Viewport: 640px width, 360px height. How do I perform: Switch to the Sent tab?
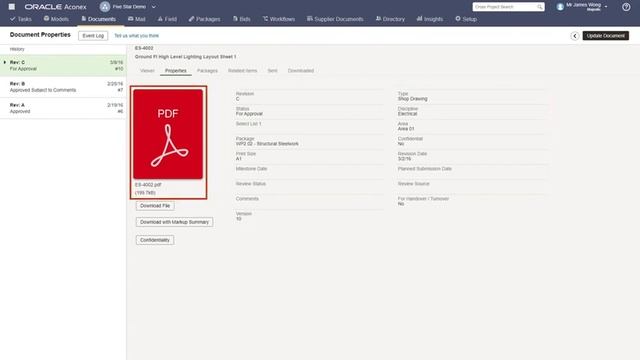[272, 71]
